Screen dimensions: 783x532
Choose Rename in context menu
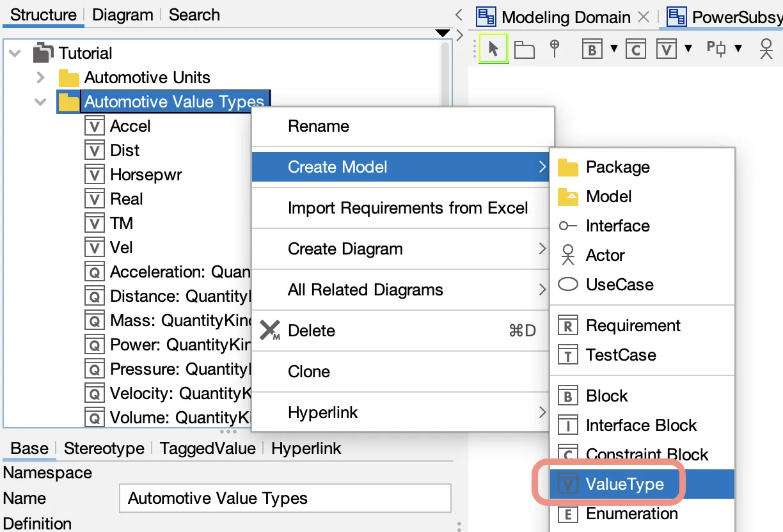click(x=402, y=126)
